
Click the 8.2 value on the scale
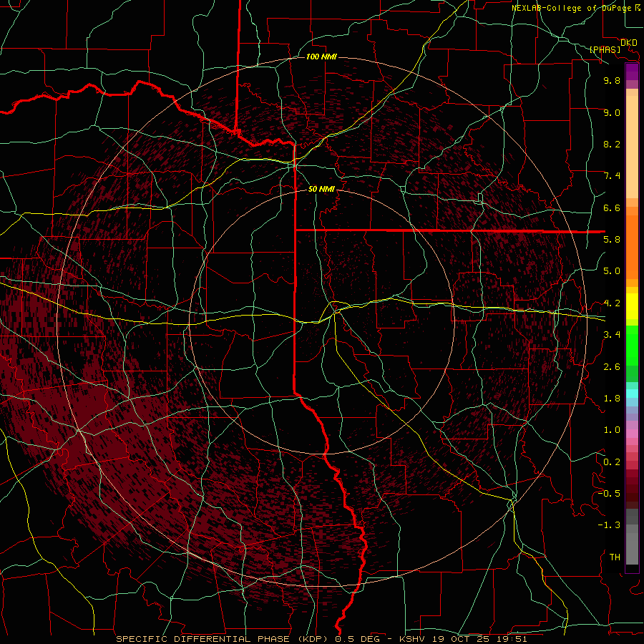click(612, 144)
